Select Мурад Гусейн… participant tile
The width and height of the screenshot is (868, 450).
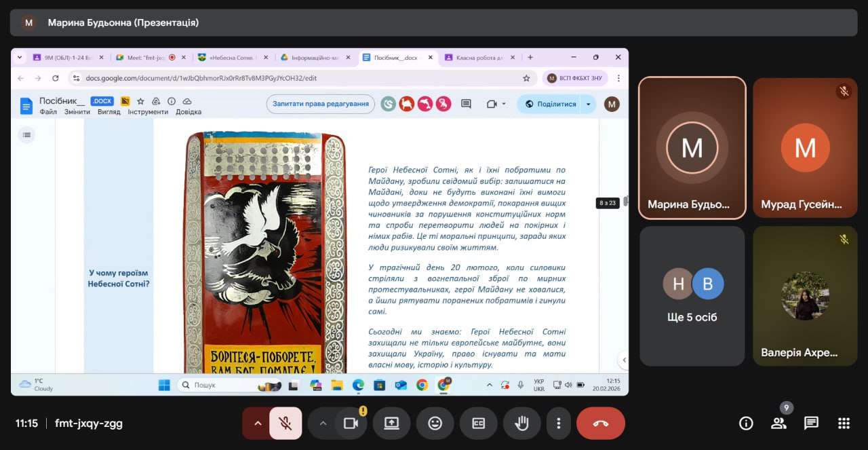805,148
